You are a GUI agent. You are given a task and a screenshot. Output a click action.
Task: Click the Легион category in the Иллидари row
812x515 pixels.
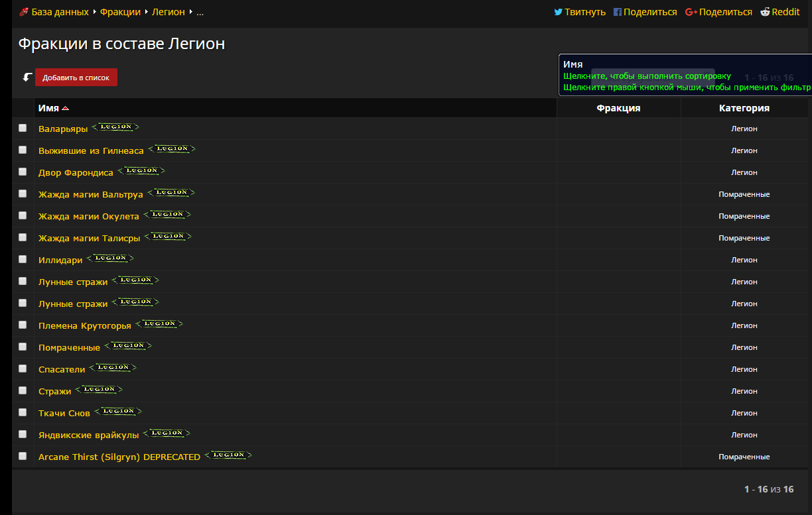(x=744, y=260)
